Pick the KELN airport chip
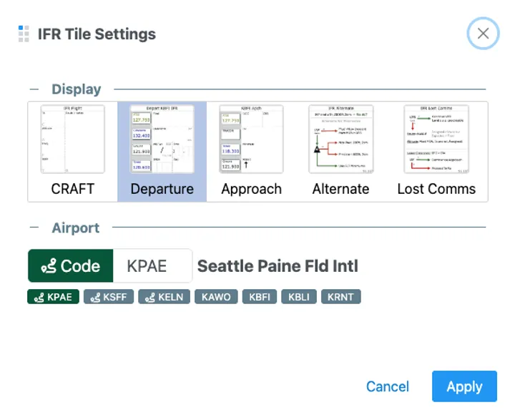 [164, 296]
